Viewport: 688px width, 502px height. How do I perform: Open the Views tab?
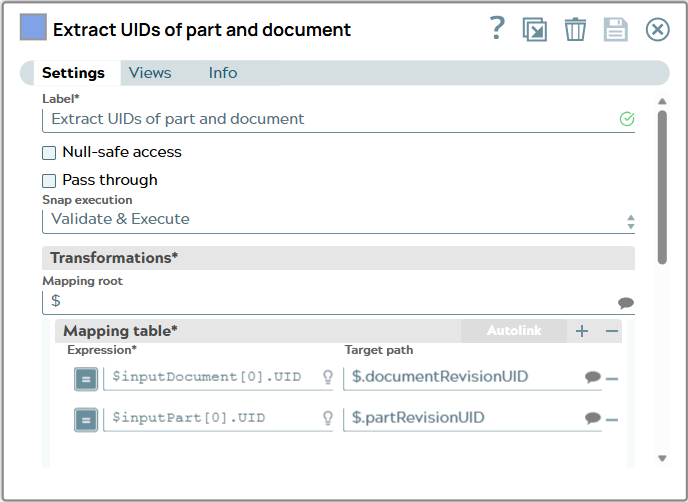coord(150,73)
